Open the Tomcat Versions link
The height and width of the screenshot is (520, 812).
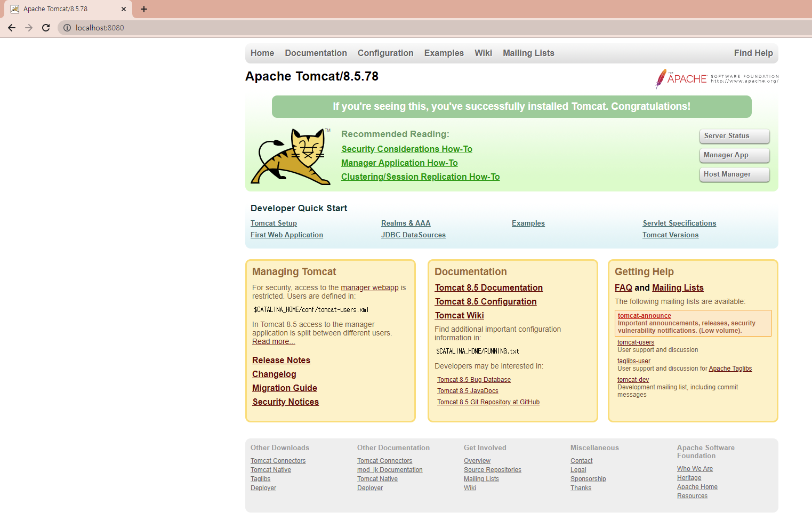(x=670, y=235)
